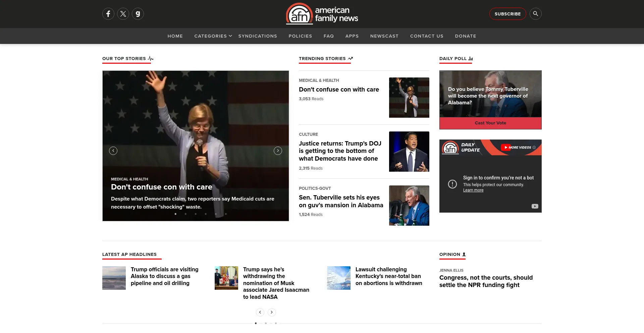644x333 pixels.
Task: Expand the Categories dropdown menu
Action: click(x=213, y=36)
